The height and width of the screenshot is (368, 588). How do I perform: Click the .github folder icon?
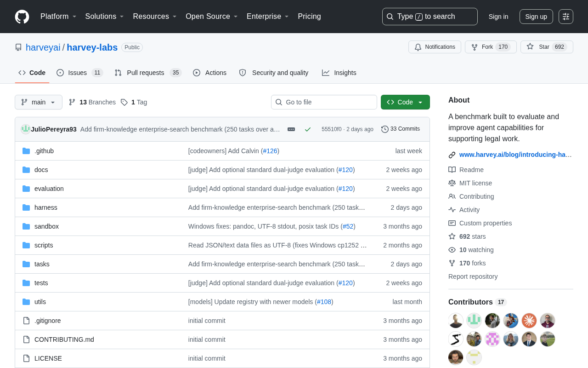point(26,151)
